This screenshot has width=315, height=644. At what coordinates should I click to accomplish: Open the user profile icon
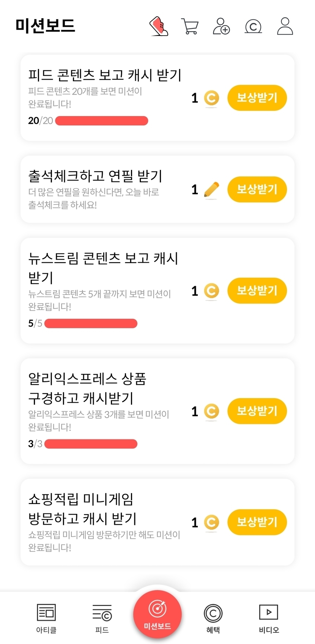285,26
